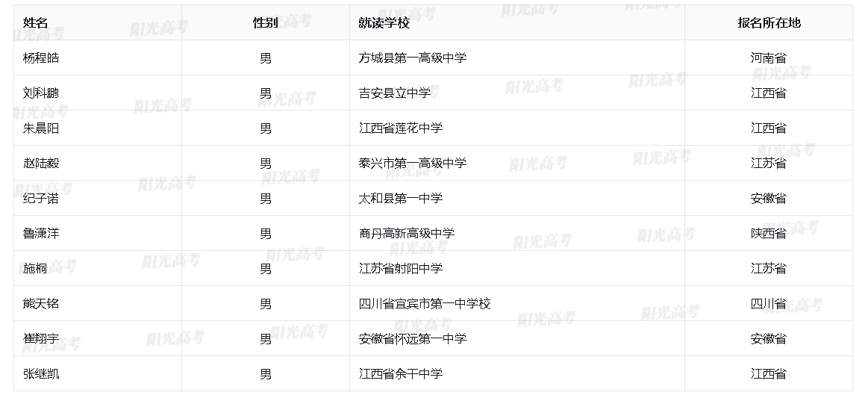Select the name 张继凯
This screenshot has width=868, height=404.
(41, 373)
